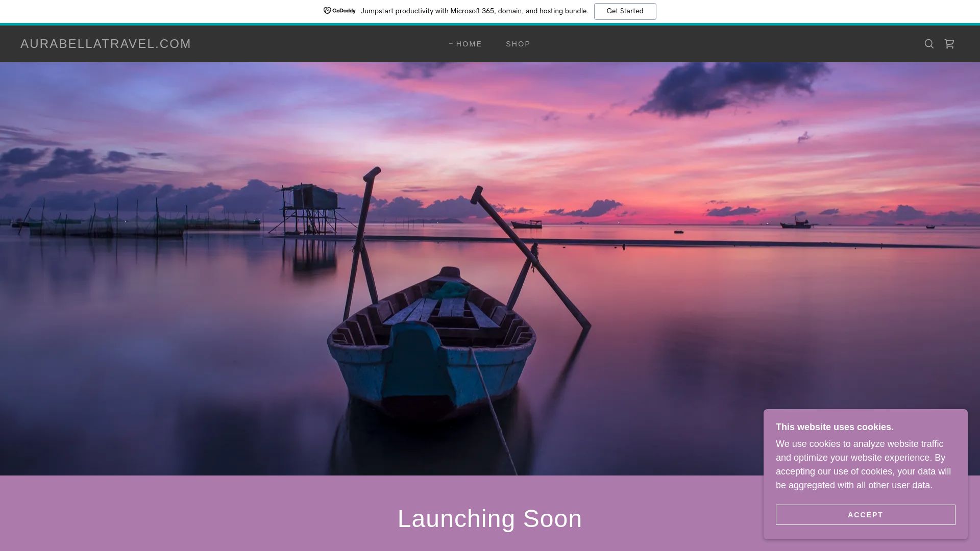
Task: Open the shopping cart icon
Action: [949, 44]
